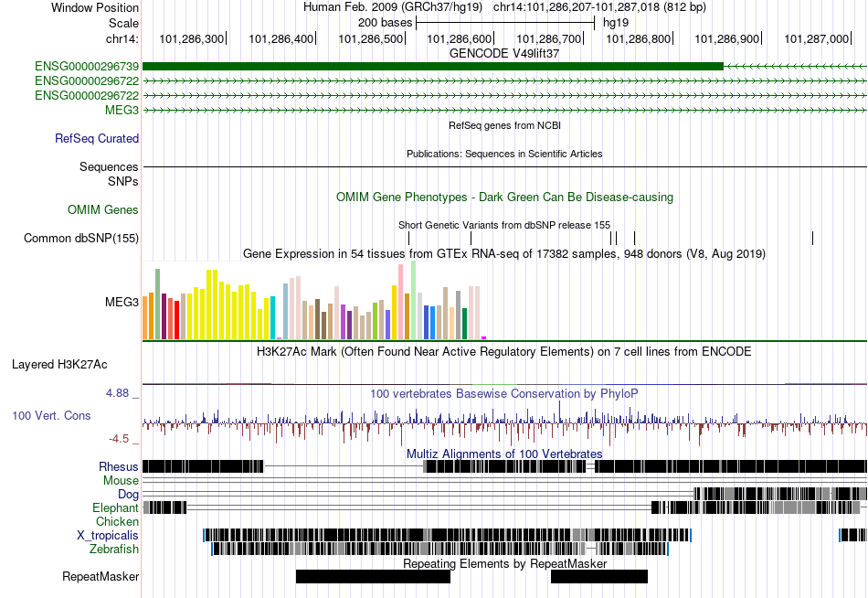868x598 pixels.
Task: Click the 'Human Feb. 2009 (GRCh37/hg19)' assembly text
Action: (x=393, y=7)
